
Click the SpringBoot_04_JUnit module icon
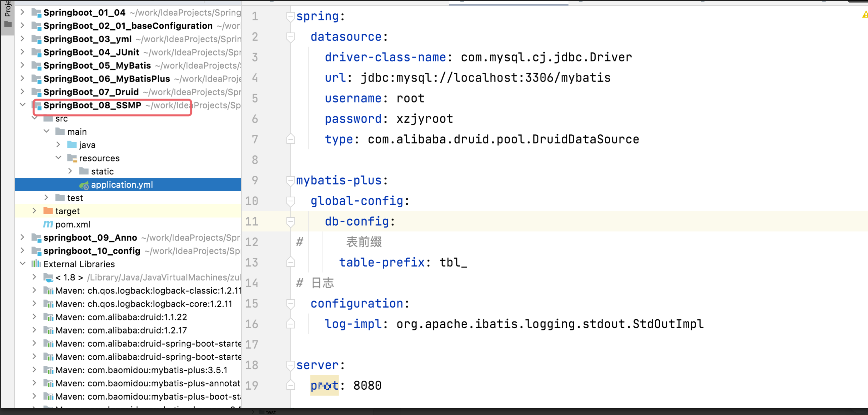[x=36, y=52]
